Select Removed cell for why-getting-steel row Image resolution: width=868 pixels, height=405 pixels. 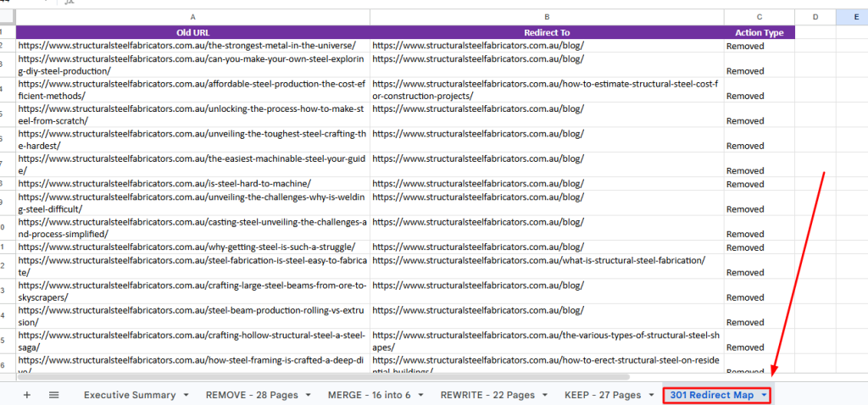point(759,247)
